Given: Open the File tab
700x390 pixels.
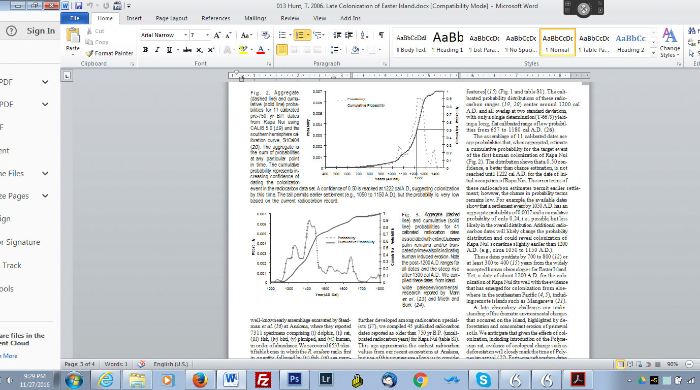Looking at the screenshot, I should (x=75, y=18).
